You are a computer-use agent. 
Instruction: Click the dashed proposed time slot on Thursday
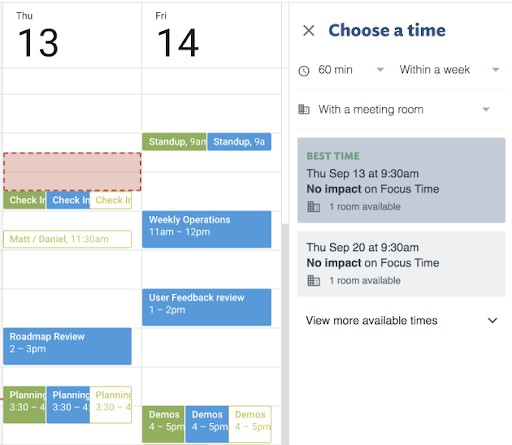(72, 172)
